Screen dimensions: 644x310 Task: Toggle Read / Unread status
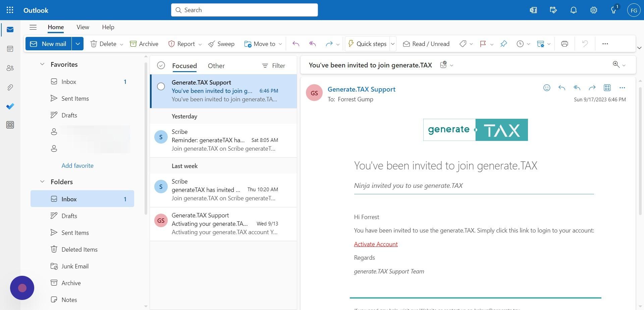click(x=426, y=44)
